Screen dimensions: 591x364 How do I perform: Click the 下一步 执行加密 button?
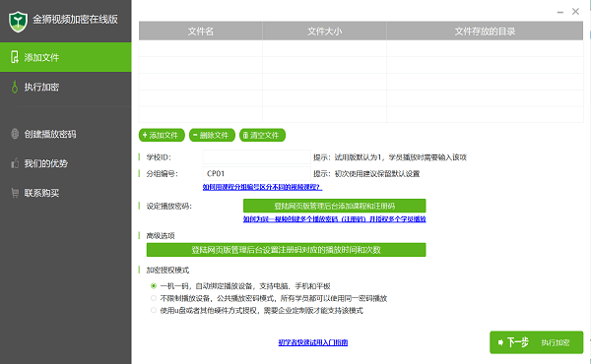pyautogui.click(x=537, y=342)
